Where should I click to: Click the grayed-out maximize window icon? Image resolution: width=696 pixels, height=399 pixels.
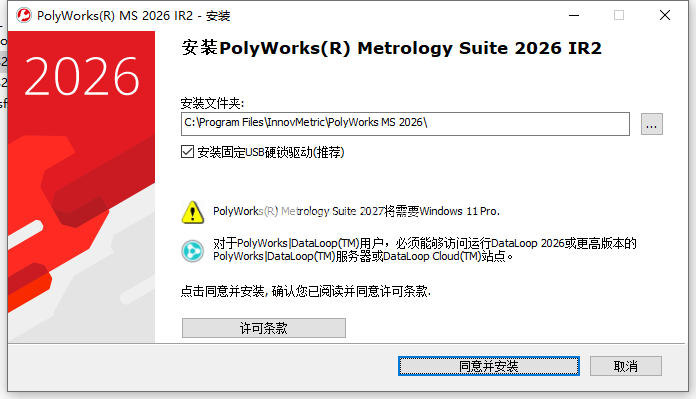(x=619, y=15)
